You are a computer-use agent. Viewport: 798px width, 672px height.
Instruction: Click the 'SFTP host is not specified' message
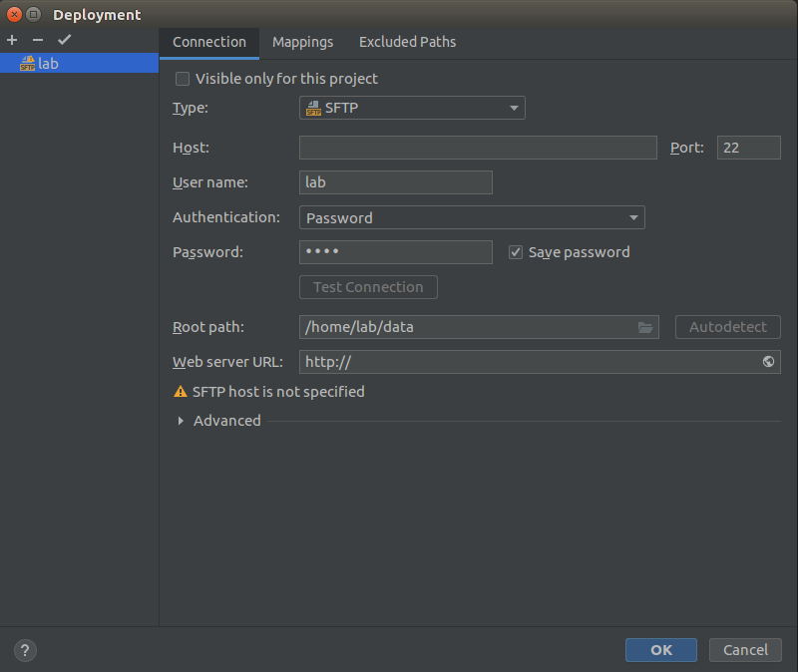click(x=278, y=392)
